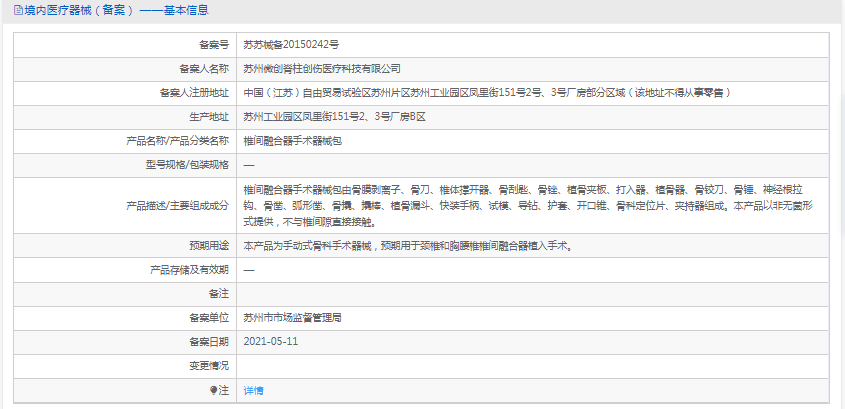Select the registered address starting 中国（江苏）自由贸易试验区
This screenshot has width=845, height=409.
point(487,93)
